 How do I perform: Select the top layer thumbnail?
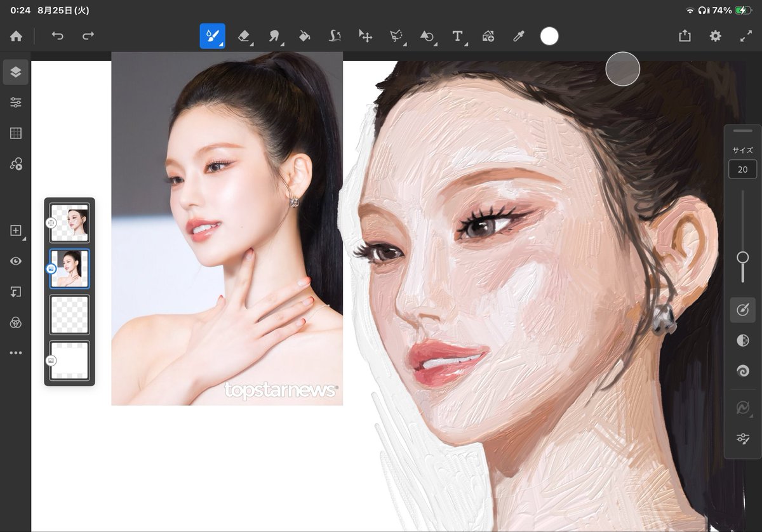[x=69, y=223]
